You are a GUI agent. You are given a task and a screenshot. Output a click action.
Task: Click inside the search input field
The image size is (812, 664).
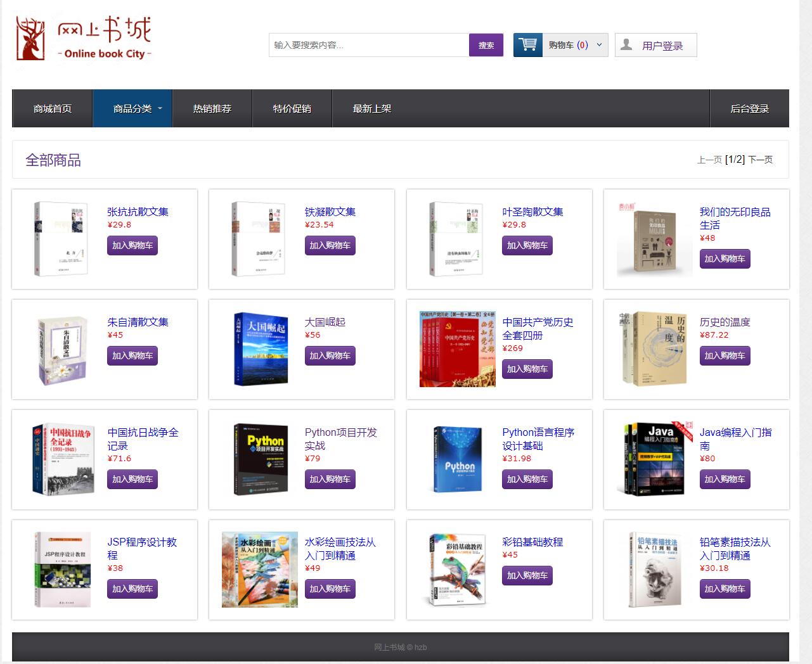pos(368,45)
